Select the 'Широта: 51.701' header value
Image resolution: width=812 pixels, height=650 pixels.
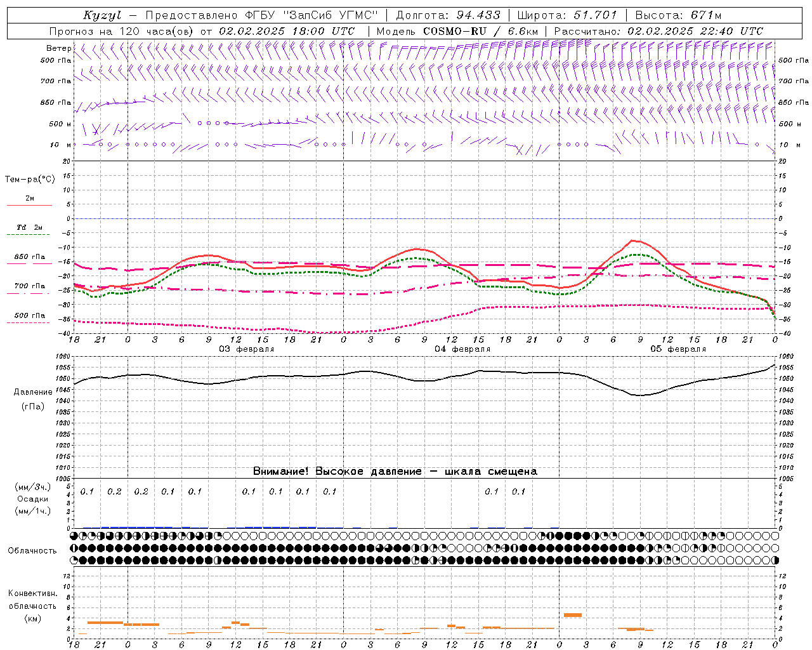click(x=566, y=15)
